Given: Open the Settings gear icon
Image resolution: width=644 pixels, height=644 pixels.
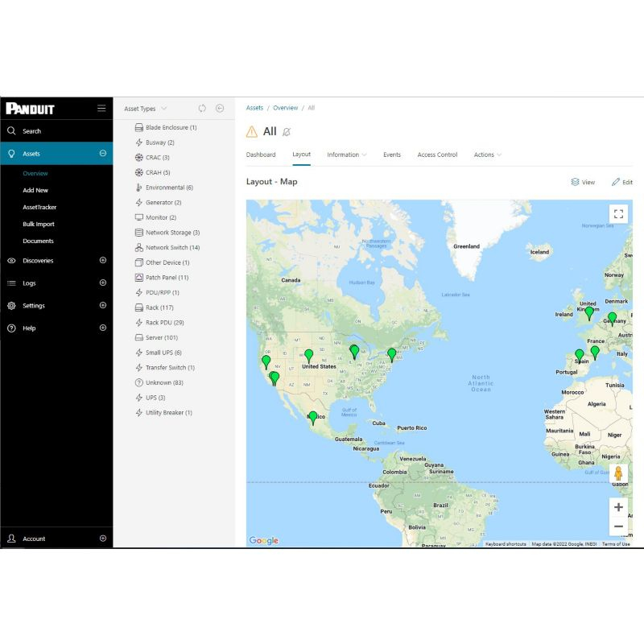Looking at the screenshot, I should pyautogui.click(x=11, y=306).
